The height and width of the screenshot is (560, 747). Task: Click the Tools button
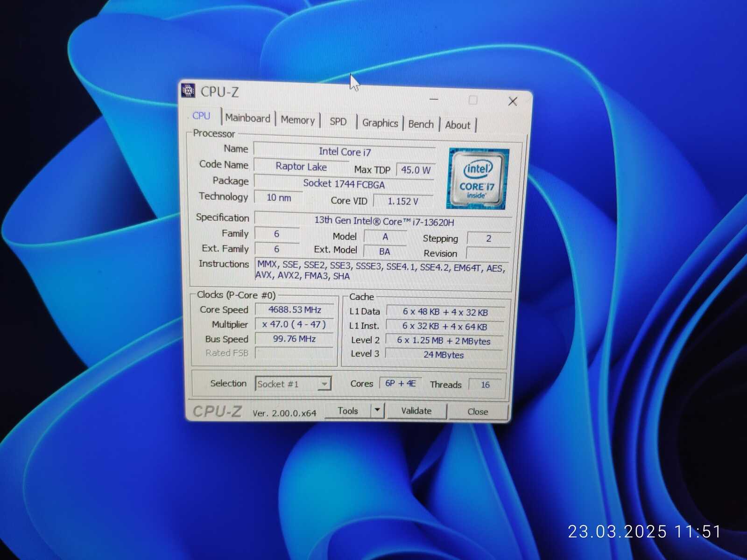tap(348, 411)
